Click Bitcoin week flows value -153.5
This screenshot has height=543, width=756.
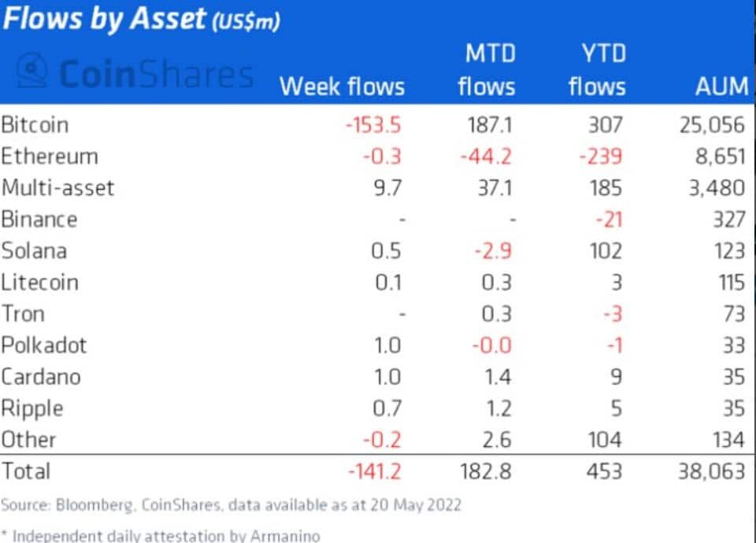point(373,125)
